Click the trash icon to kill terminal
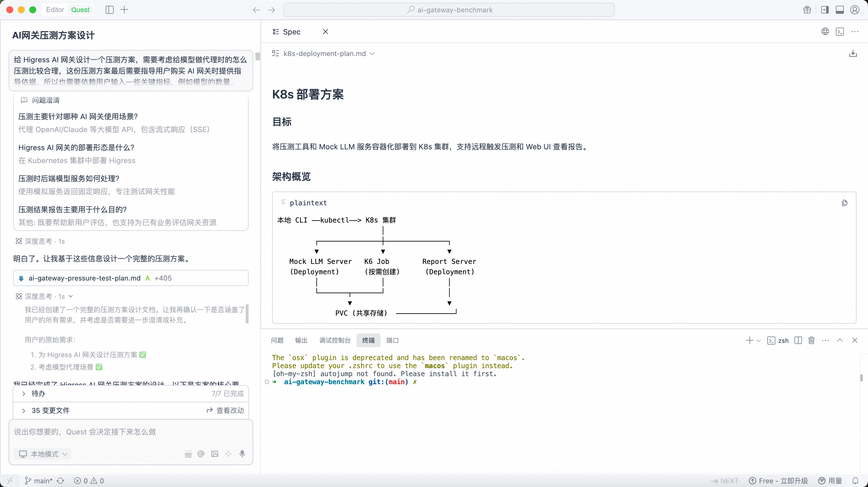This screenshot has height=487, width=868. click(811, 340)
